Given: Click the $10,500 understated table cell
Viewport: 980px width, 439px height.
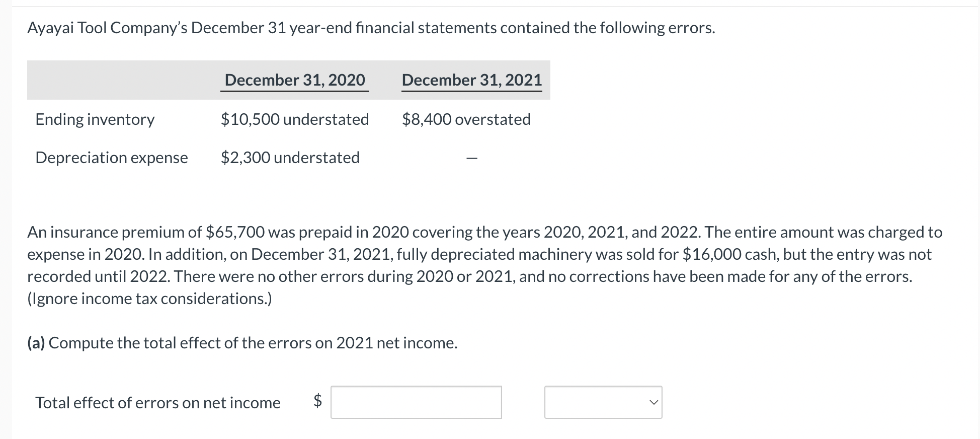Looking at the screenshot, I should click(x=294, y=119).
